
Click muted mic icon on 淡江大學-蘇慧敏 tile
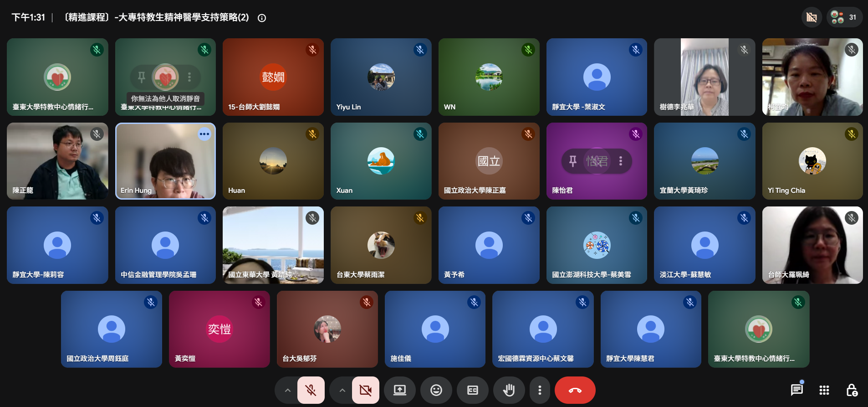pyautogui.click(x=744, y=218)
